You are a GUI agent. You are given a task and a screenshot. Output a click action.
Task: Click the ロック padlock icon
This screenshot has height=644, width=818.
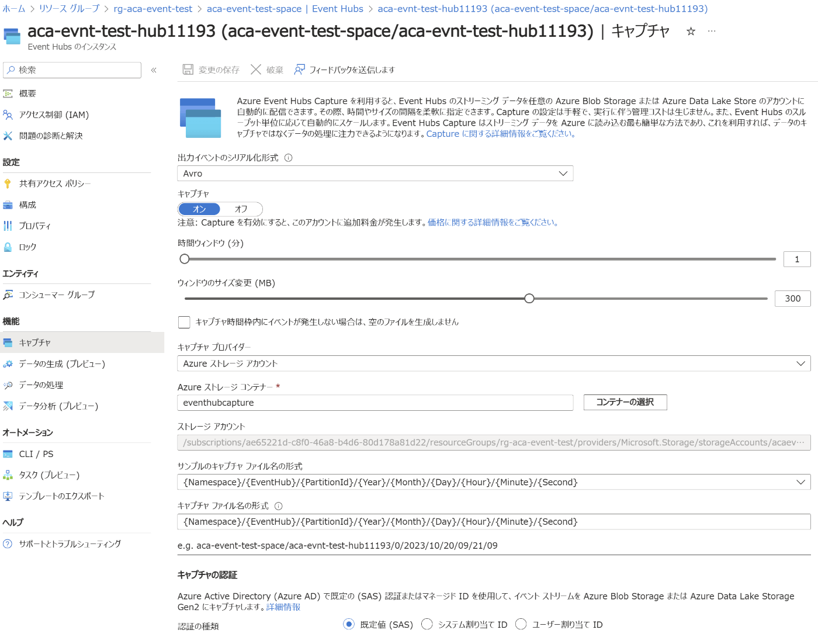click(8, 247)
